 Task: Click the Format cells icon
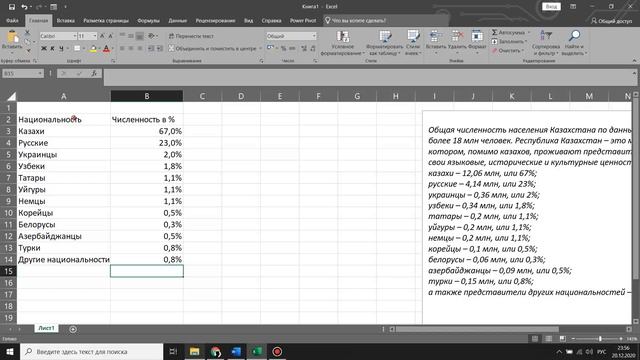point(477,37)
